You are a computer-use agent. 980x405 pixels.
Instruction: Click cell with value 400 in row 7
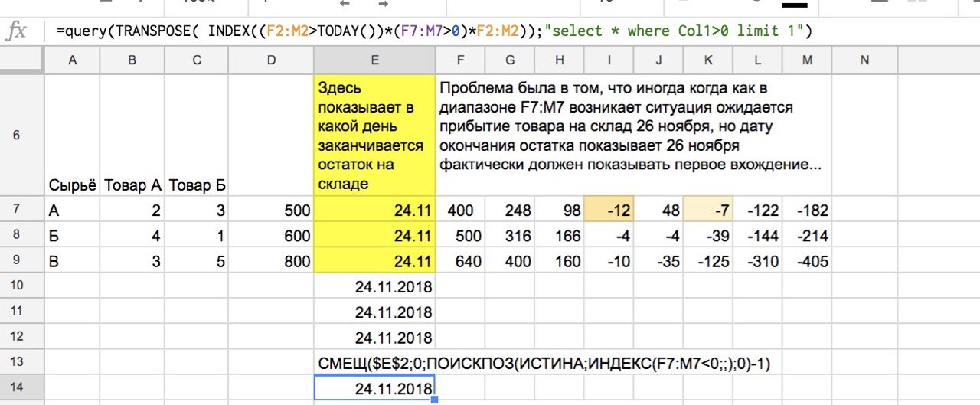[x=459, y=210]
